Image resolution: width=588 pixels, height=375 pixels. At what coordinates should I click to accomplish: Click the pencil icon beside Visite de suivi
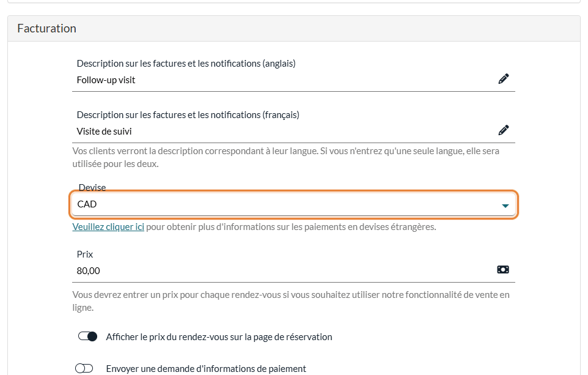pos(503,130)
